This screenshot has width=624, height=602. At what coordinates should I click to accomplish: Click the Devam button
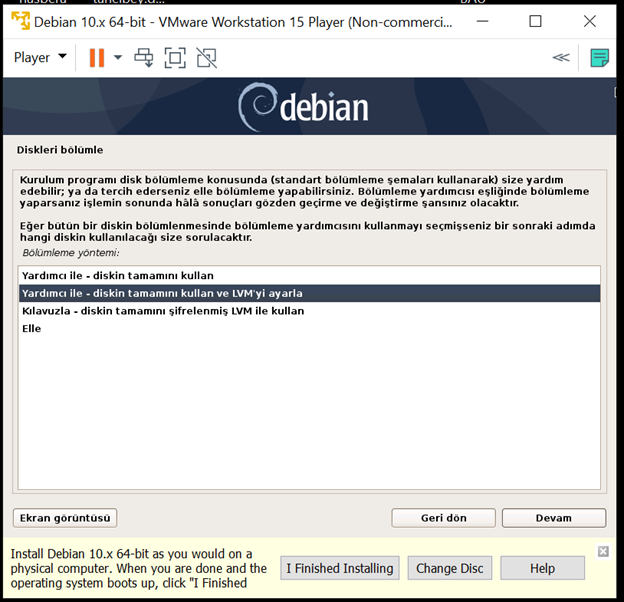(554, 518)
